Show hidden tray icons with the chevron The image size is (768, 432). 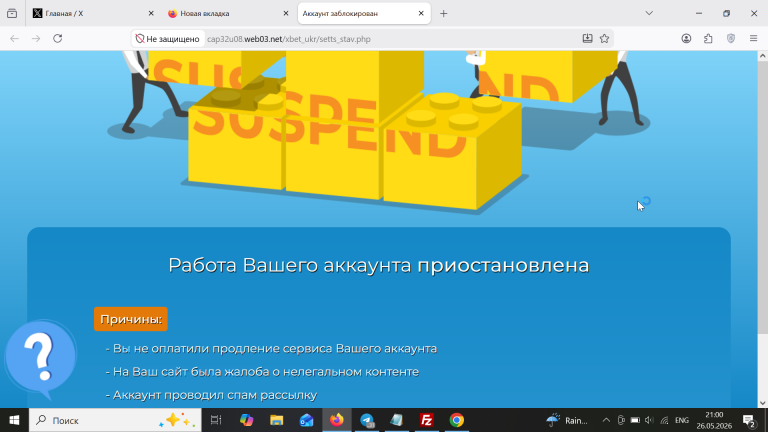606,420
